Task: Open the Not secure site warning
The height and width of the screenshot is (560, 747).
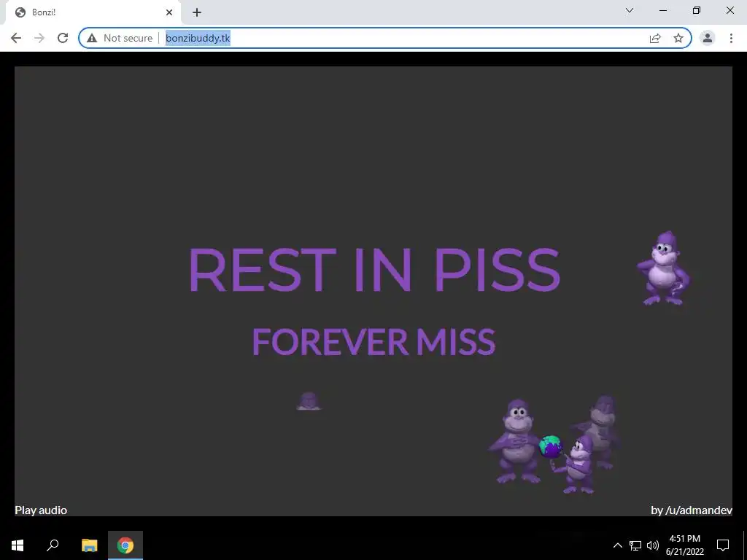Action: (120, 38)
